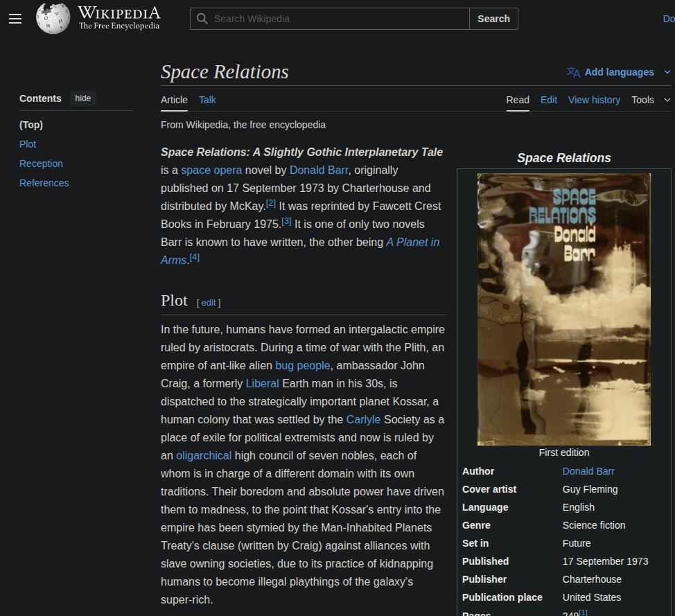Open Donald Barr link in infobox Author row

tap(588, 471)
